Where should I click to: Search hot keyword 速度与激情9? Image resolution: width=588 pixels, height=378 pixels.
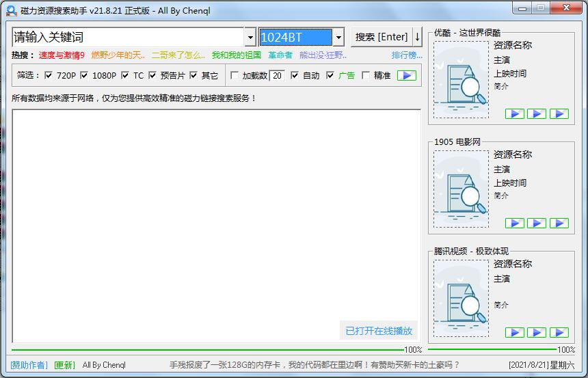(62, 55)
